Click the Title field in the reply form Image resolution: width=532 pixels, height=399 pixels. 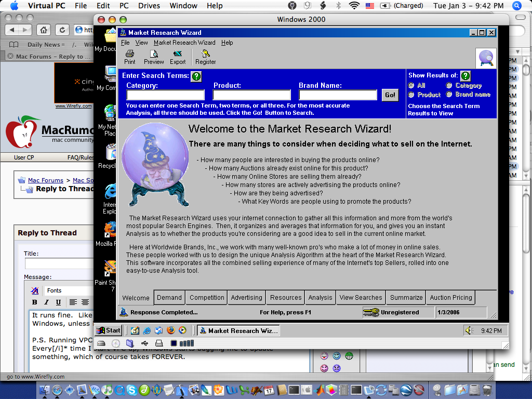59,263
